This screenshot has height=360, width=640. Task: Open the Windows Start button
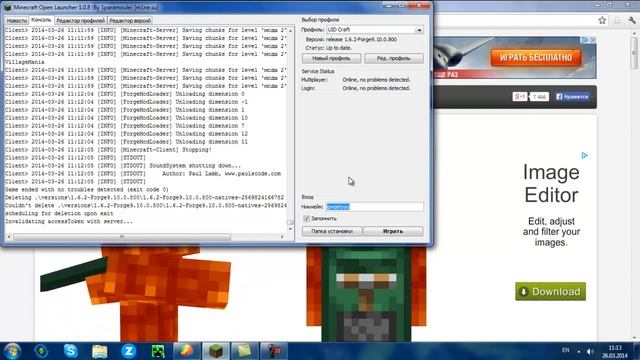click(12, 351)
